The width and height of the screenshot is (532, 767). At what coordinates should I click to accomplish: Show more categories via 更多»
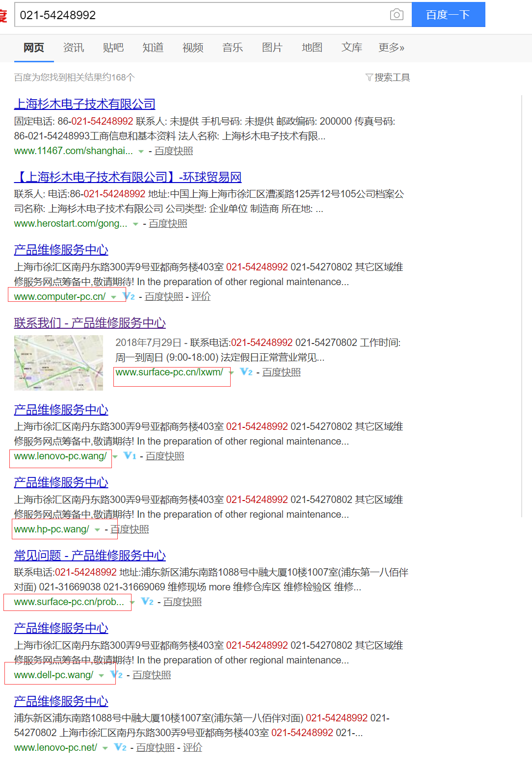[x=392, y=48]
